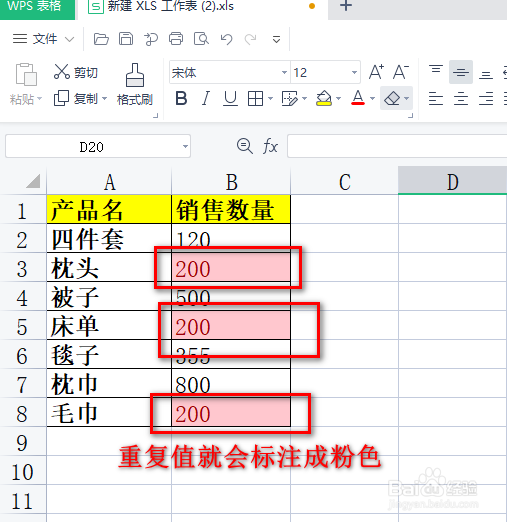Click the Paste (粘贴) clipboard icon

26,74
